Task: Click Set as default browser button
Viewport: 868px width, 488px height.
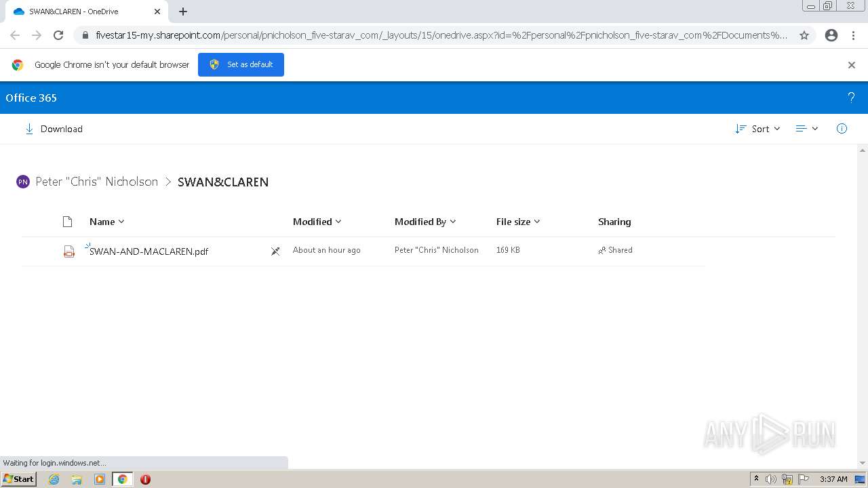Action: [x=241, y=64]
